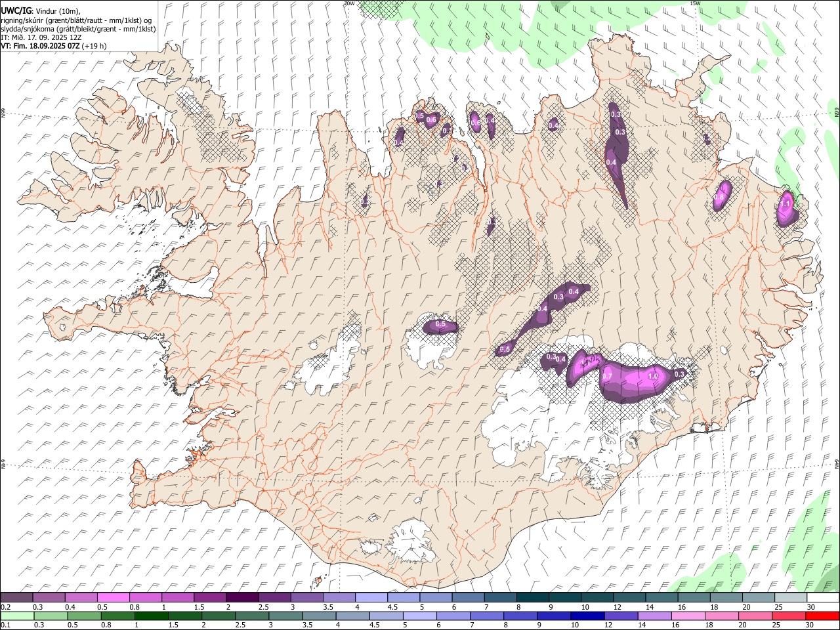Click the '16' label on the lower scale
Screen dimensions: 840x630
[675, 625]
